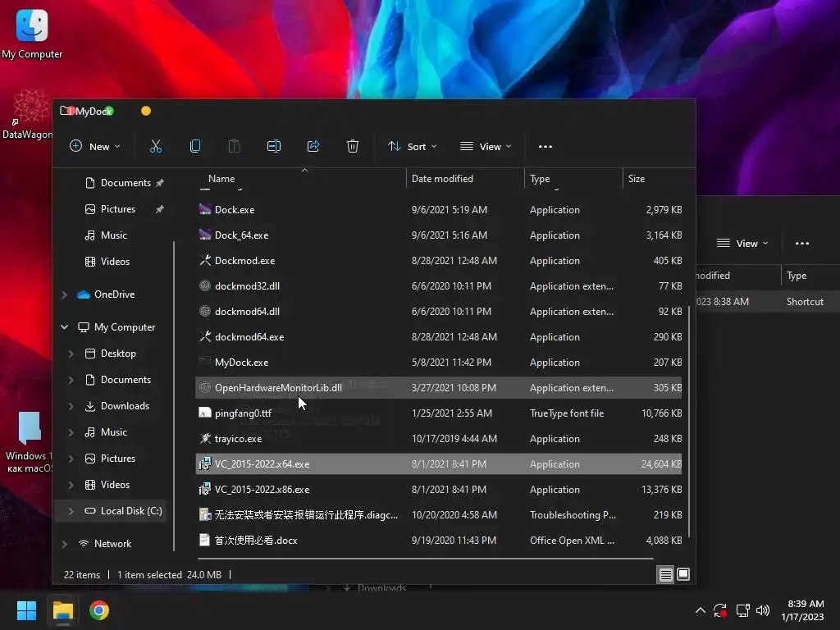The height and width of the screenshot is (630, 840).
Task: Click the yellow button in title bar
Action: pyautogui.click(x=146, y=111)
